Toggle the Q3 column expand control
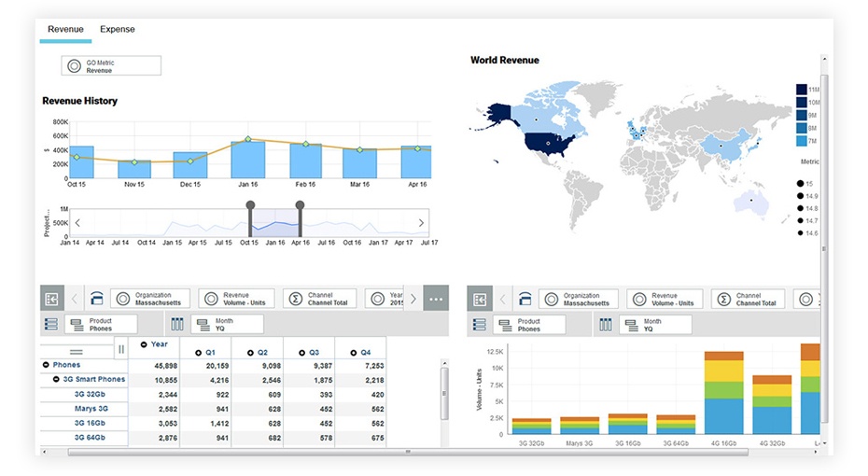 (302, 353)
